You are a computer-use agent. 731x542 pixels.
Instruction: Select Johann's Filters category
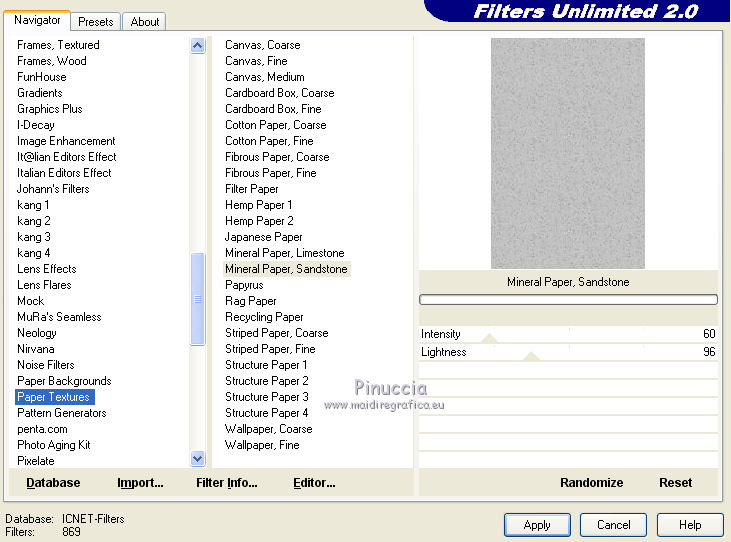point(53,189)
